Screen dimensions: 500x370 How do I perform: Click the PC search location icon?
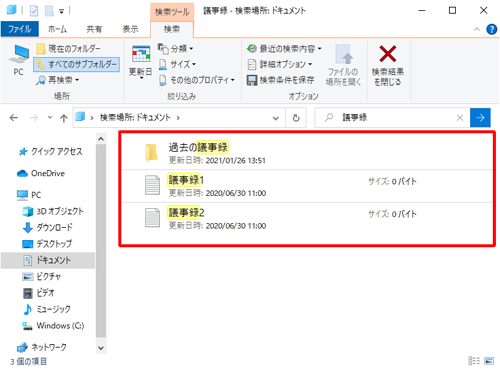coord(20,60)
